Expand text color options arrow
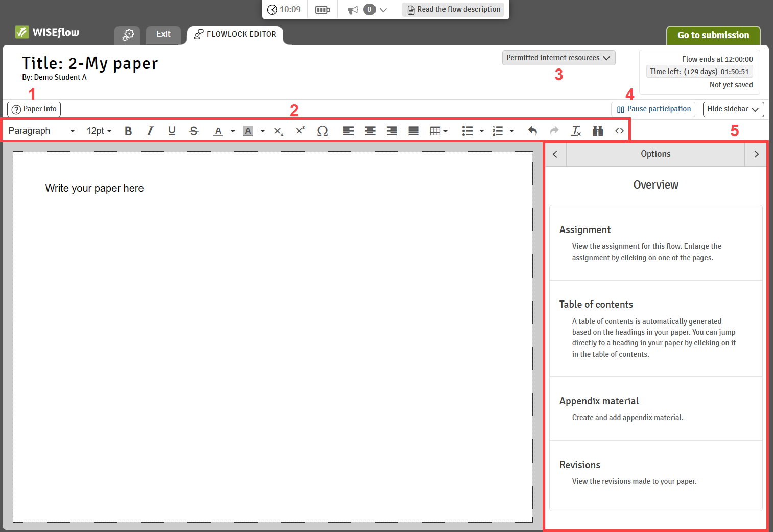Screen dimensions: 773x532 tap(233, 131)
